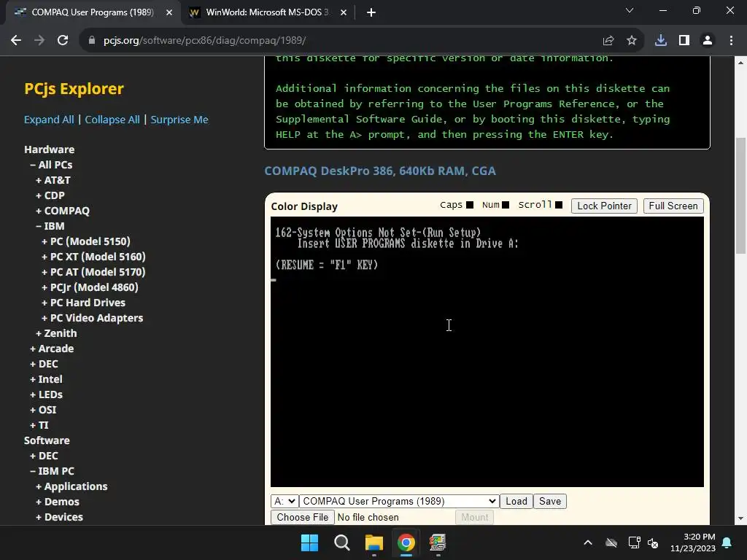Expand the Arcade node

point(52,349)
